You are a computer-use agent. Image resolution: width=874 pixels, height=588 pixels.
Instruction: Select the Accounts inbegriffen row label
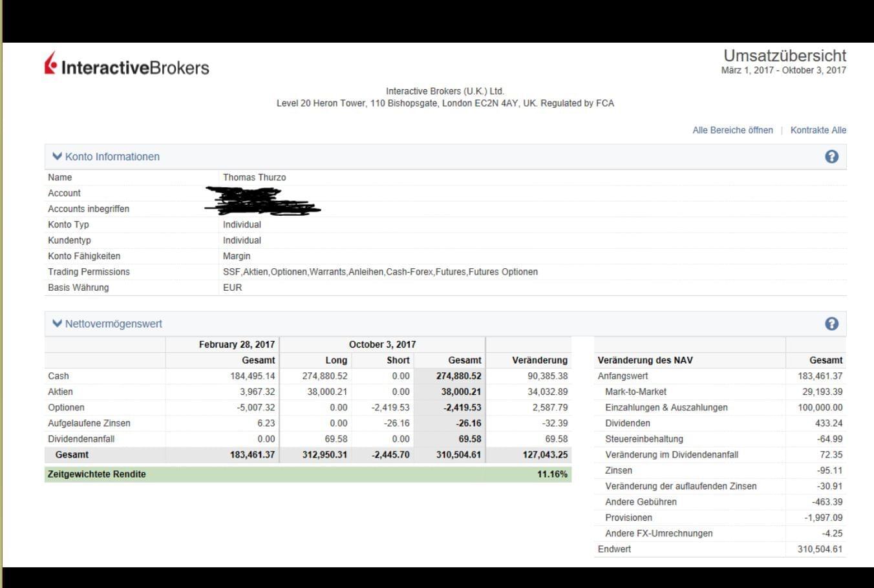[89, 209]
